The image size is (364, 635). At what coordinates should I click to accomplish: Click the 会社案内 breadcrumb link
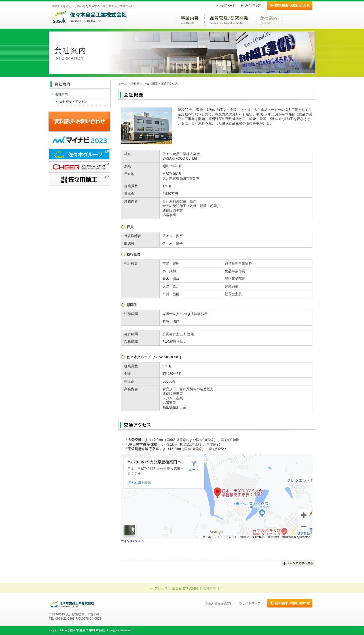click(137, 84)
